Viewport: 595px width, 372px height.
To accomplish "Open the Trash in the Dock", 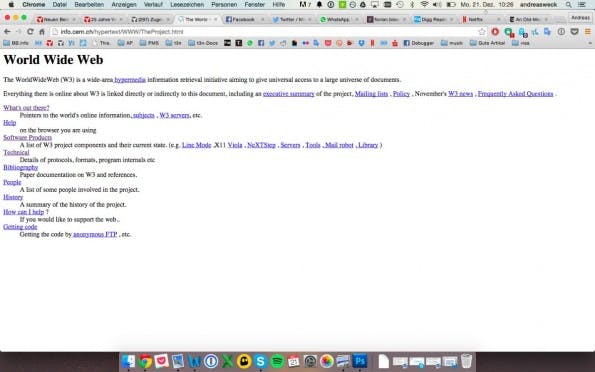I will point(466,361).
